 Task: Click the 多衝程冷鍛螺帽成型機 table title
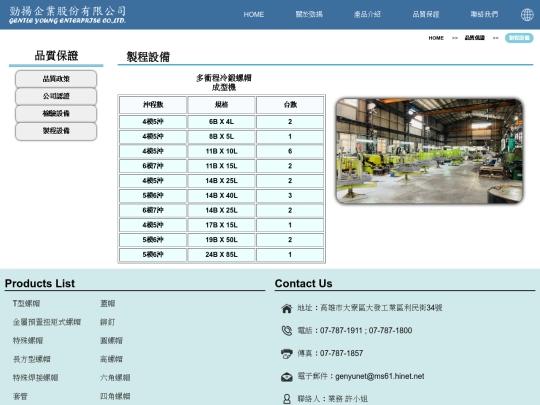(224, 83)
